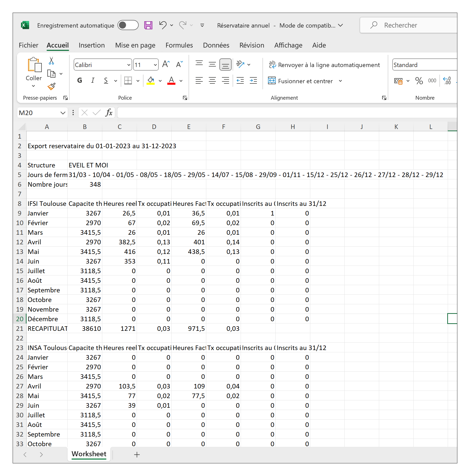The image size is (470, 476).
Task: Open Police dialog launcher
Action: tap(185, 98)
